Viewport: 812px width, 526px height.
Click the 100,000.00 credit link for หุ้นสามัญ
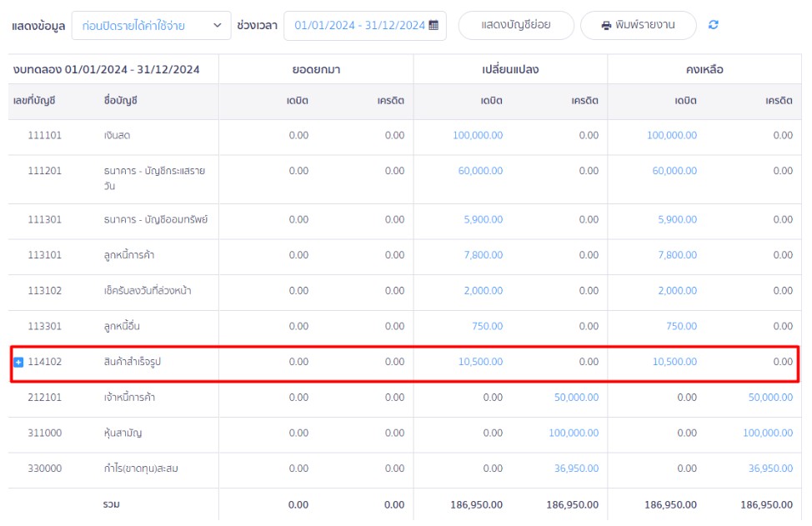[x=575, y=433]
